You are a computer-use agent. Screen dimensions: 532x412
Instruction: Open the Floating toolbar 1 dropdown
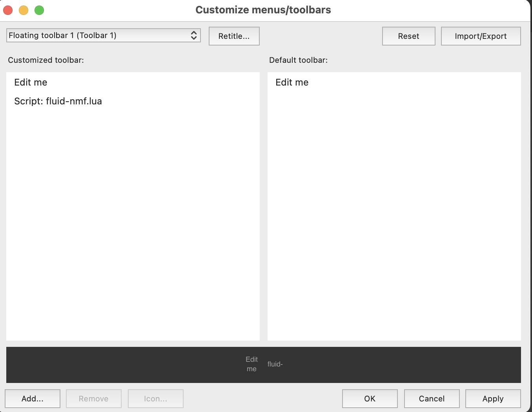coord(104,35)
